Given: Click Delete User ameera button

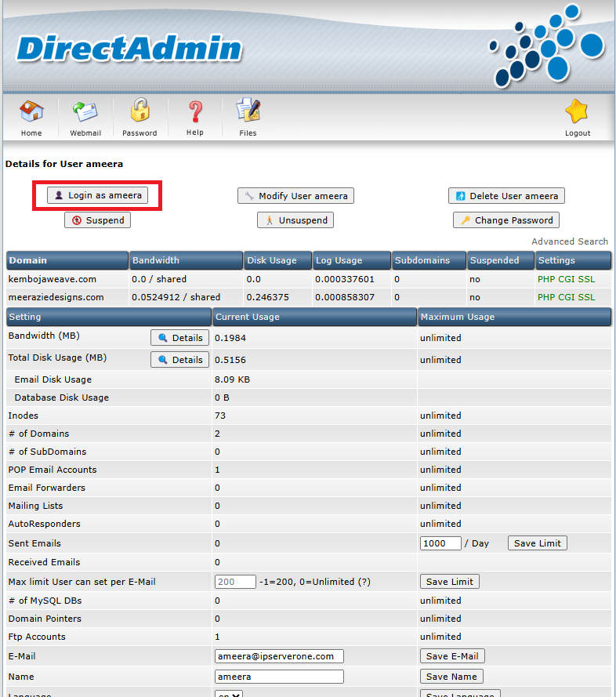Looking at the screenshot, I should click(x=506, y=196).
